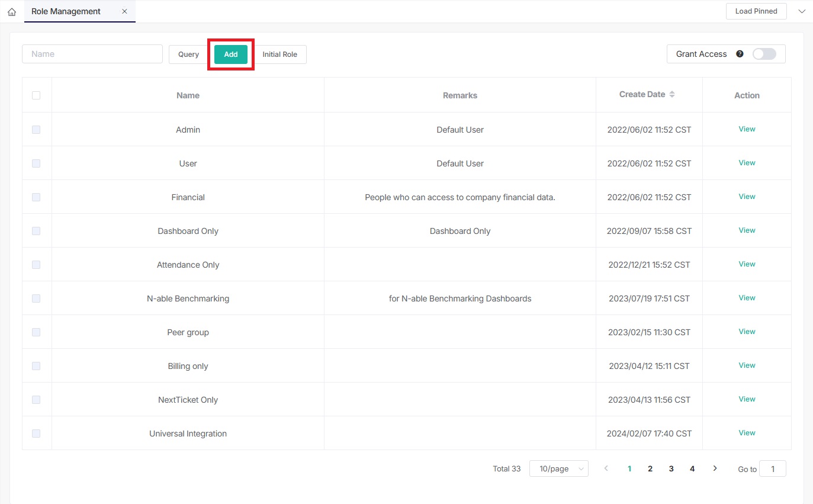
Task: Check the select-all header checkbox
Action: click(36, 95)
